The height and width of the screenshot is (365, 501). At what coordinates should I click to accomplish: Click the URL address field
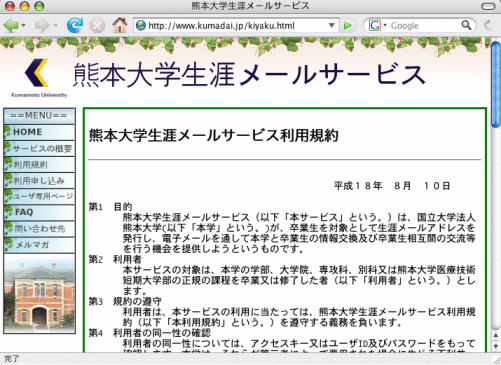pyautogui.click(x=236, y=25)
